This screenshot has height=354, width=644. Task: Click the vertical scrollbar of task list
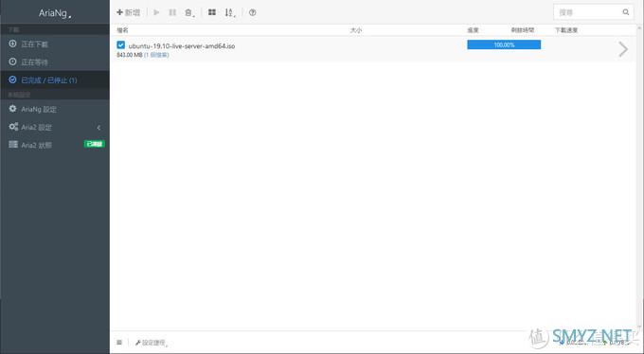tap(640, 177)
